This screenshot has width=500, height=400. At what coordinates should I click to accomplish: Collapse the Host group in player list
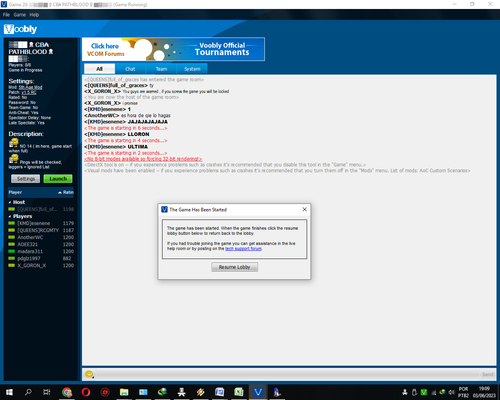[x=10, y=202]
